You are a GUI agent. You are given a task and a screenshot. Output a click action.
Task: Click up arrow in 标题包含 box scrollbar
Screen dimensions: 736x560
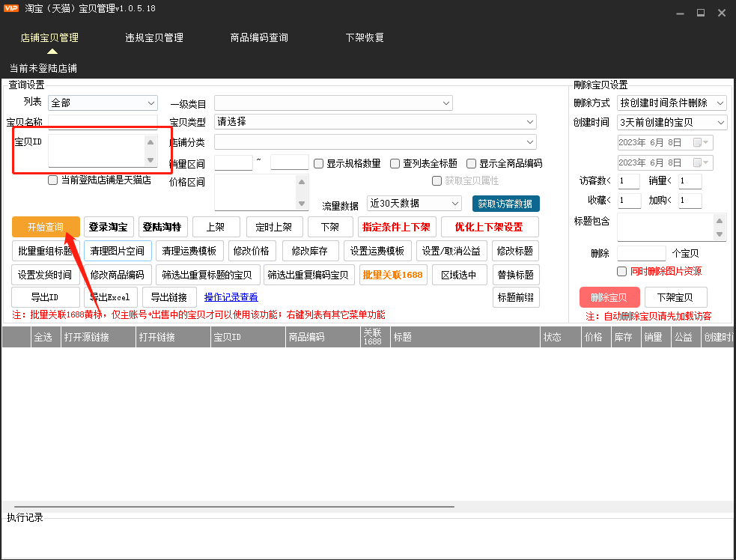tap(719, 220)
